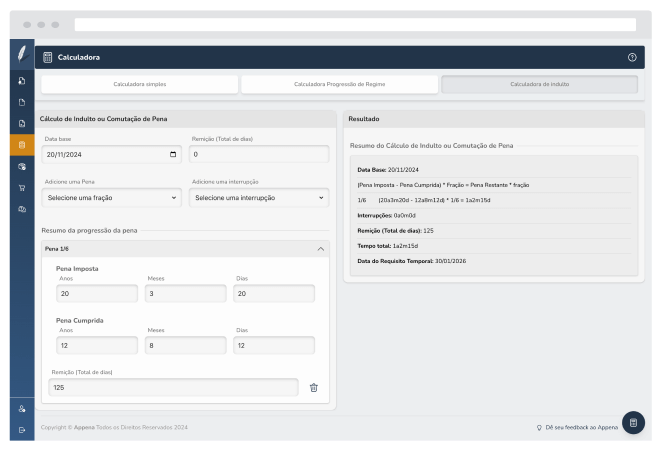Viewport: 663px width, 450px height.
Task: Click the Pena Imposta Anos field
Action: 96,293
